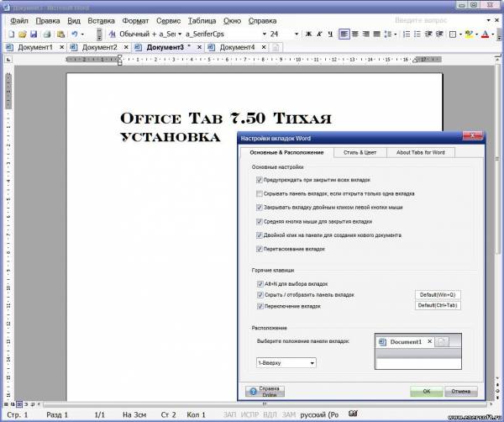The width and height of the screenshot is (504, 422).
Task: Turn on numbered list
Action: tap(407, 34)
